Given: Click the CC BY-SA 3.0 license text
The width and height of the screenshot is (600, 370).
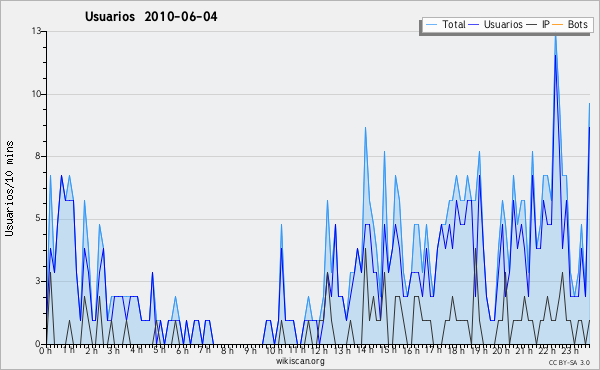Looking at the screenshot, I should pos(569,363).
